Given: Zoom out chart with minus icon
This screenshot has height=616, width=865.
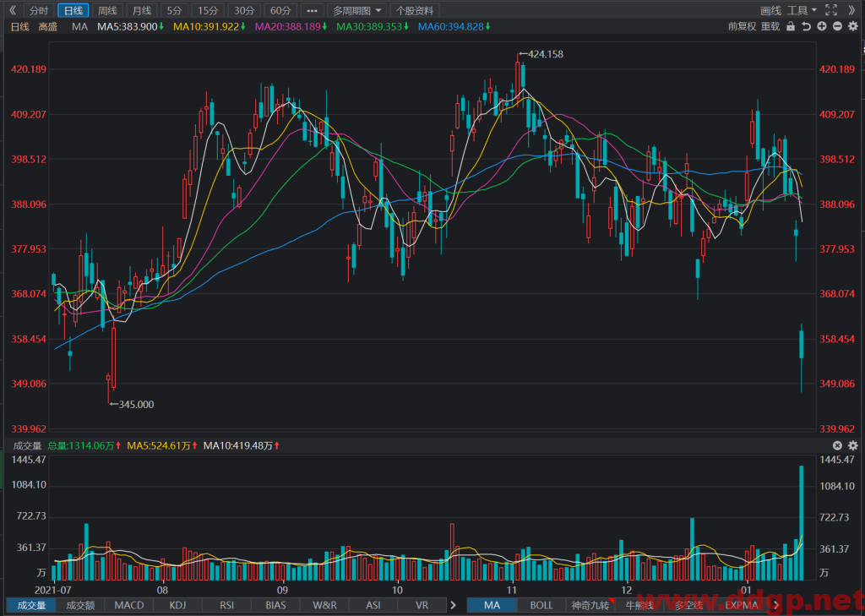Looking at the screenshot, I should tap(837, 26).
